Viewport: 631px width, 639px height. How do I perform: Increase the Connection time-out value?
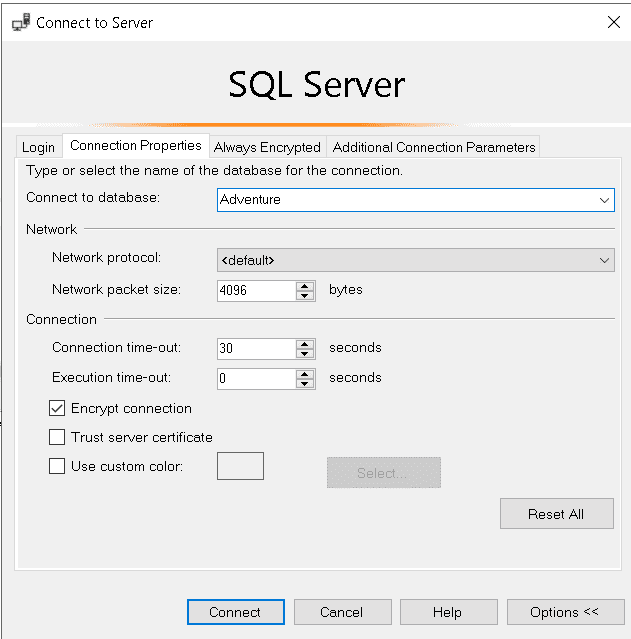tap(304, 344)
